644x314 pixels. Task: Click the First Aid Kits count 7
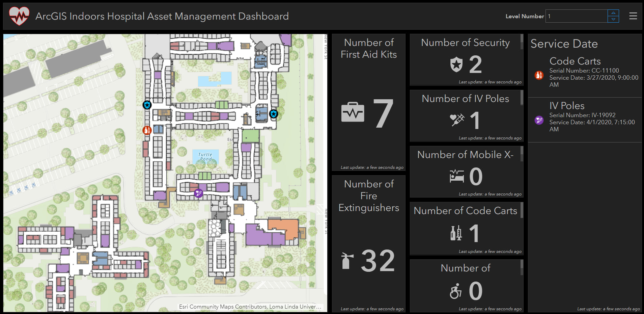point(383,113)
